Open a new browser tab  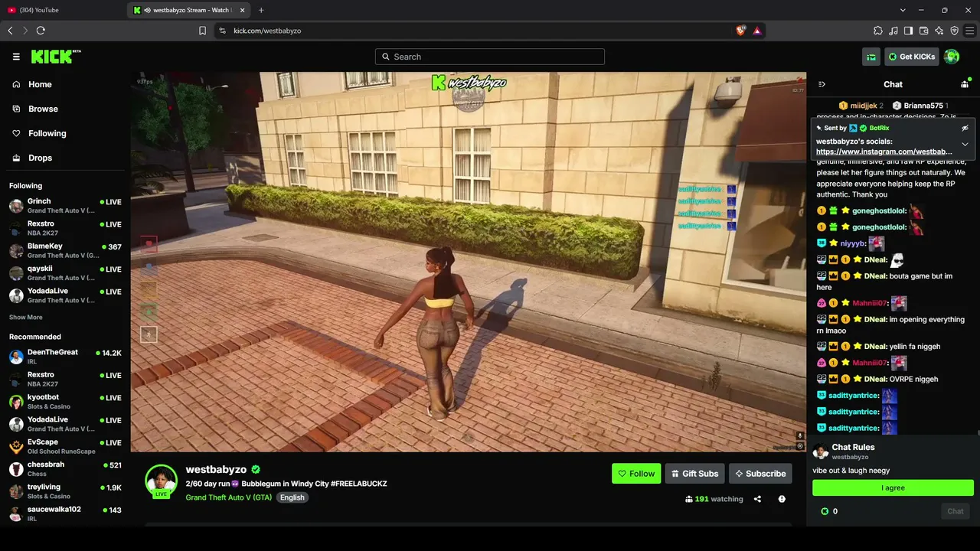(x=261, y=10)
